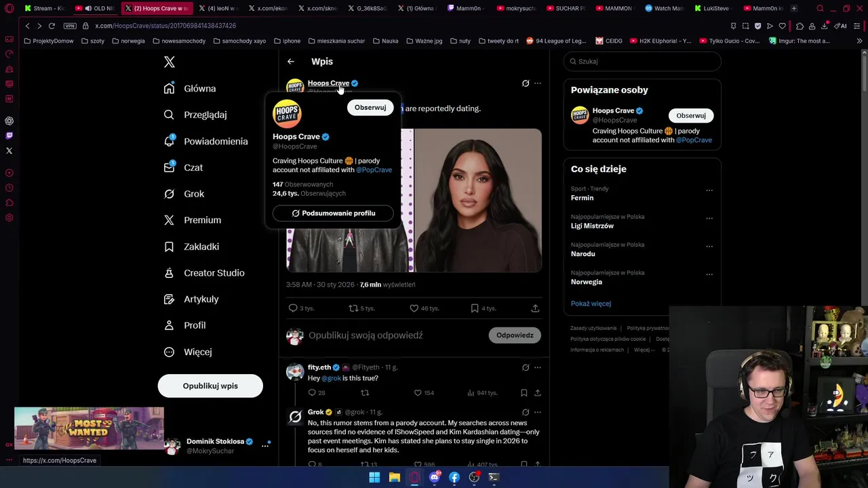Screen dimensions: 868x488
Task: Click the Odpowiedz button
Action: pyautogui.click(x=515, y=335)
